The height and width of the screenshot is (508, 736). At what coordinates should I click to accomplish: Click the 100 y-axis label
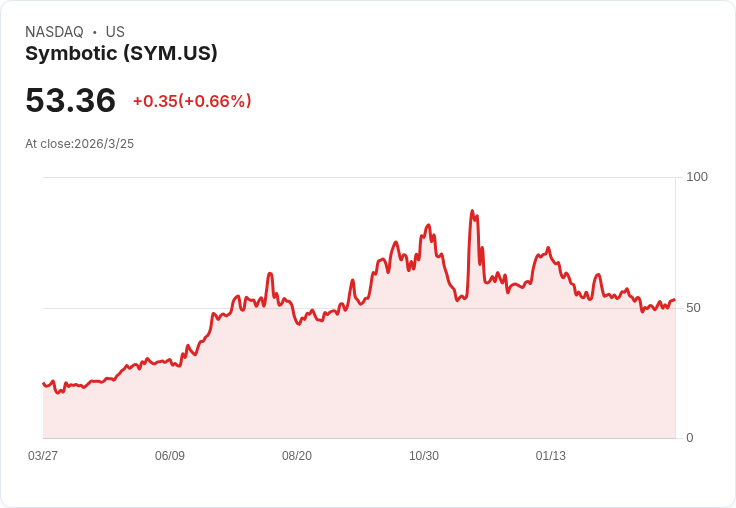click(x=697, y=177)
